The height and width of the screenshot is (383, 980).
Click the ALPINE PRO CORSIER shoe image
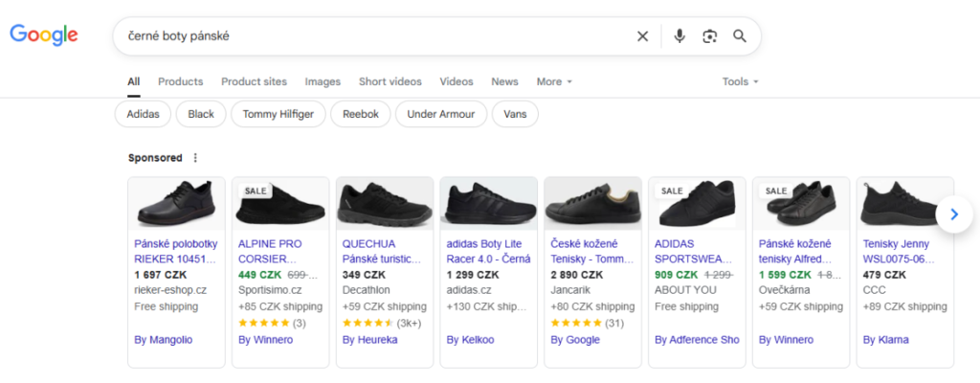coord(280,203)
